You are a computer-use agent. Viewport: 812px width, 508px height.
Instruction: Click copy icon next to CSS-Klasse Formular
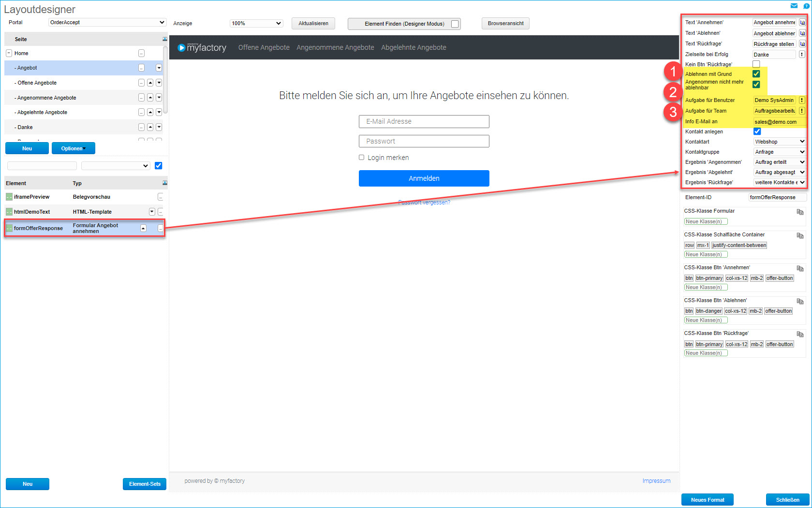tap(800, 212)
